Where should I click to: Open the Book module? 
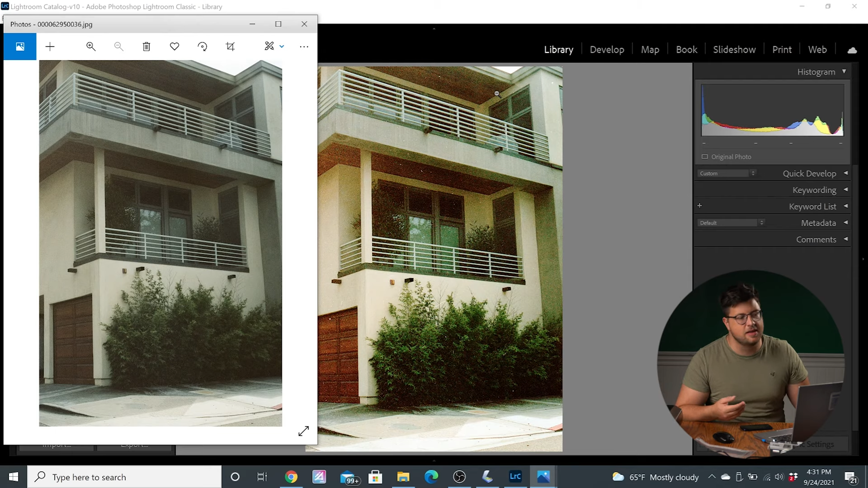[686, 50]
